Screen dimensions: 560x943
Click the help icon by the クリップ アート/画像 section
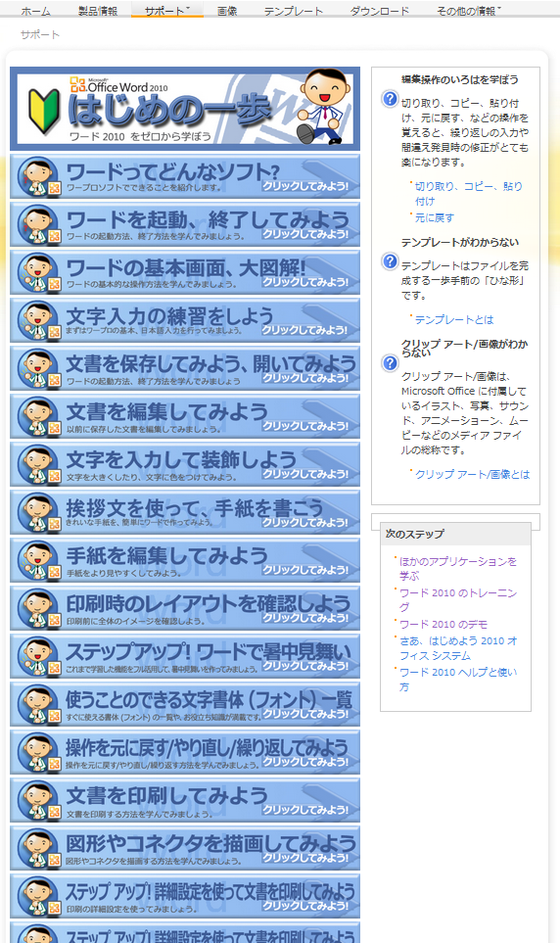point(390,362)
